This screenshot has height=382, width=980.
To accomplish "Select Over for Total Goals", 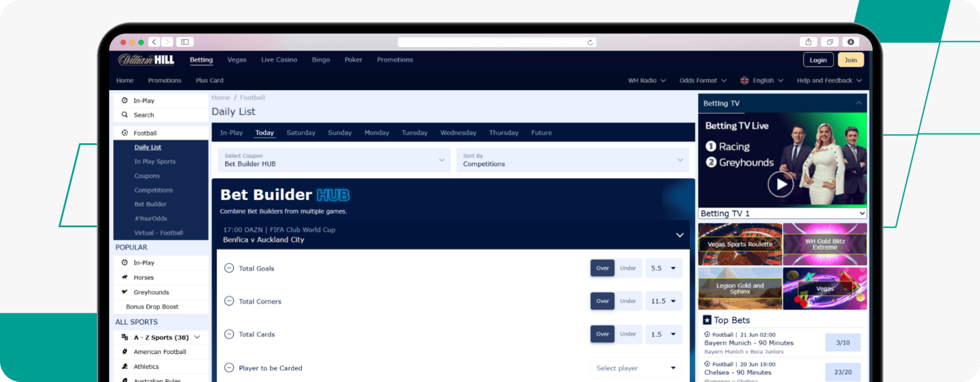I will click(602, 268).
